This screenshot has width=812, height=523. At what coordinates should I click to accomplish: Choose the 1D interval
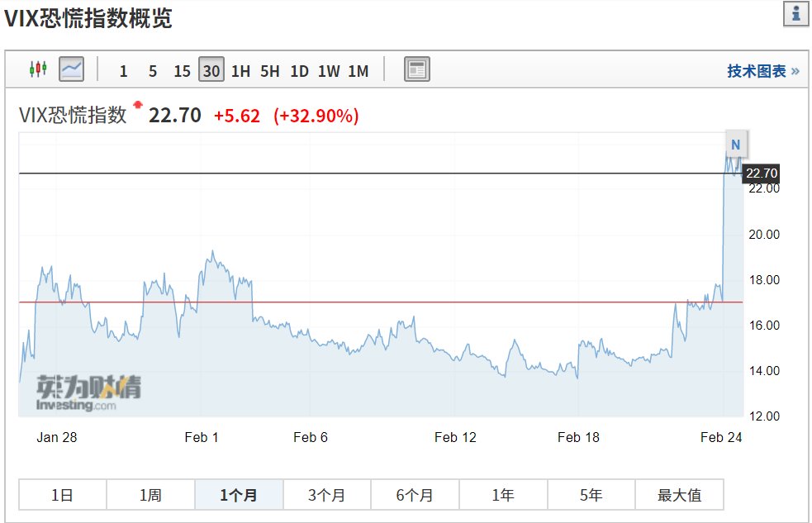tap(299, 71)
